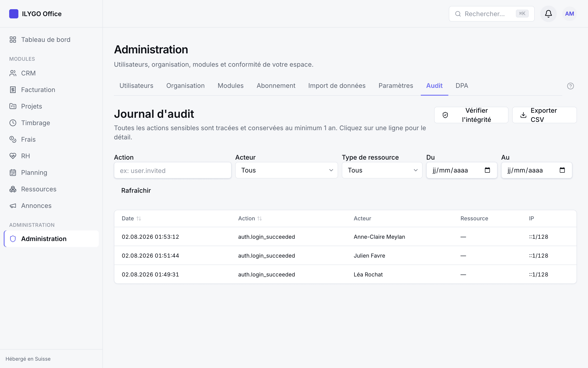Open the AM user avatar menu

569,14
